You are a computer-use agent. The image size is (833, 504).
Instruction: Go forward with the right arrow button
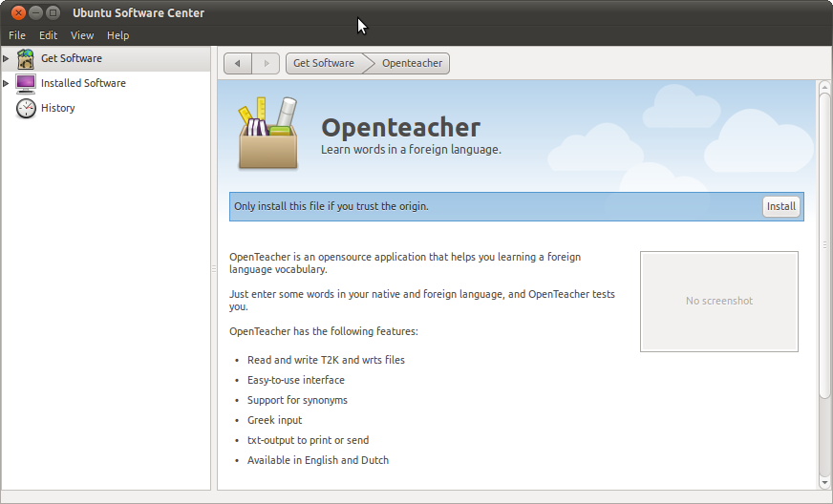266,63
